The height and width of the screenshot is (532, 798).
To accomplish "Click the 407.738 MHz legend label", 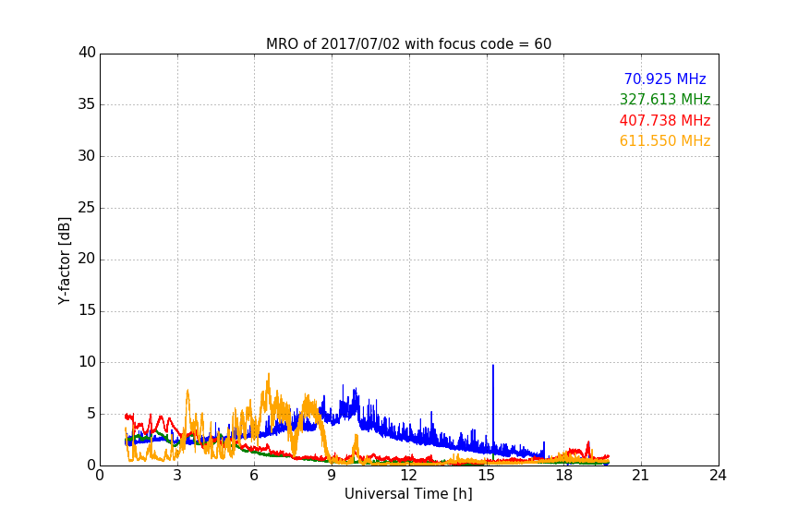I will (x=665, y=121).
